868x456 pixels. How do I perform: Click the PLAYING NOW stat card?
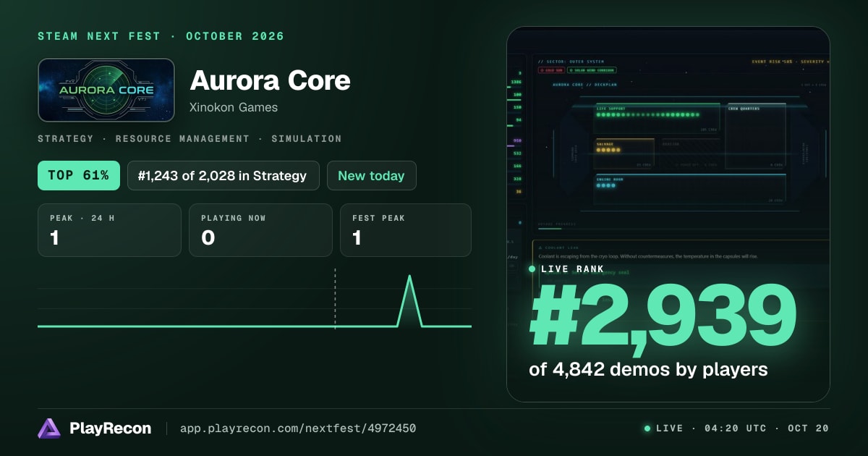(260, 230)
